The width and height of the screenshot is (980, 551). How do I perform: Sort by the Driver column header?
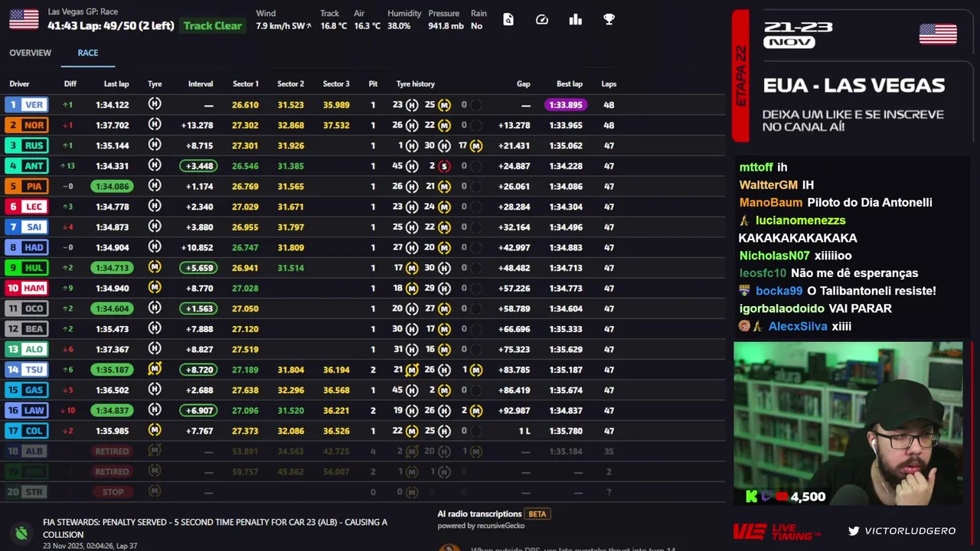point(19,84)
